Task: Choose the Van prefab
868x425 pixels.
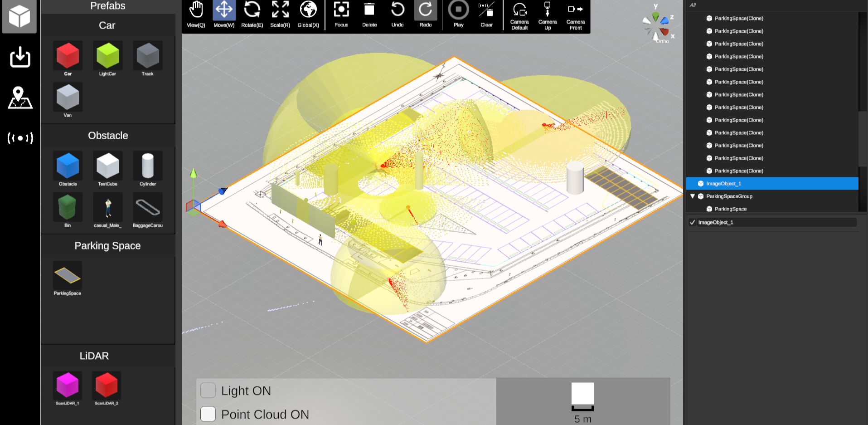Action: click(68, 97)
